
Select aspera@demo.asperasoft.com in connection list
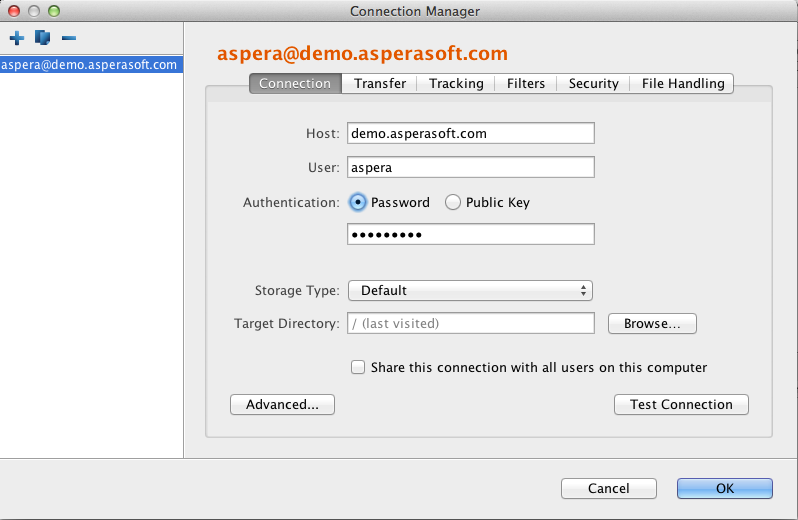92,65
